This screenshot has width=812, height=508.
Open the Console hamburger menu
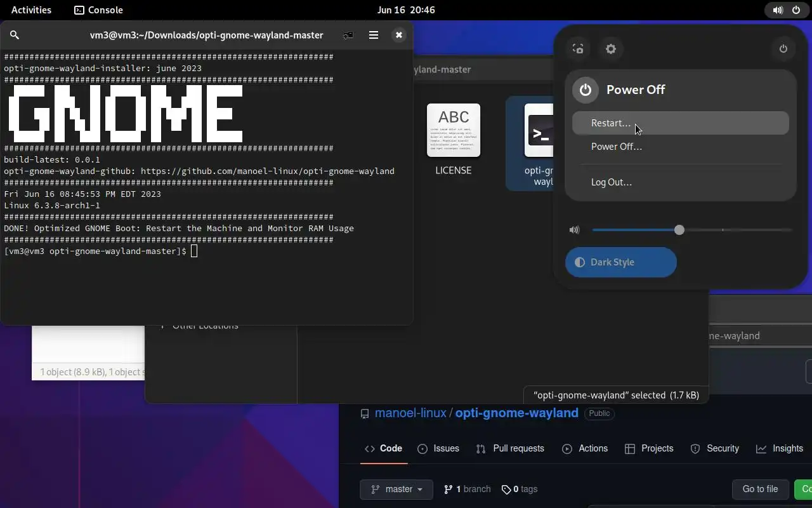point(374,35)
